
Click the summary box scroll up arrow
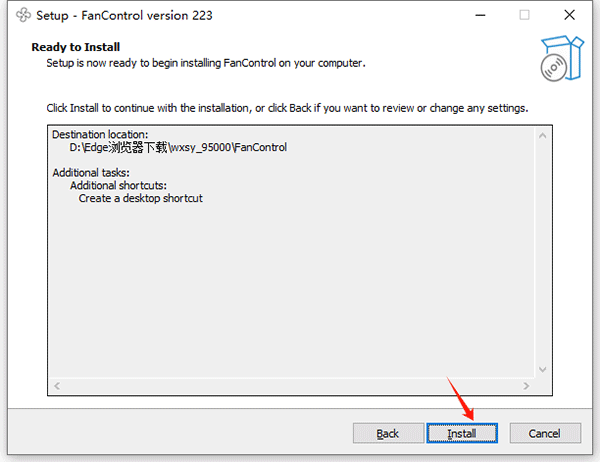544,134
